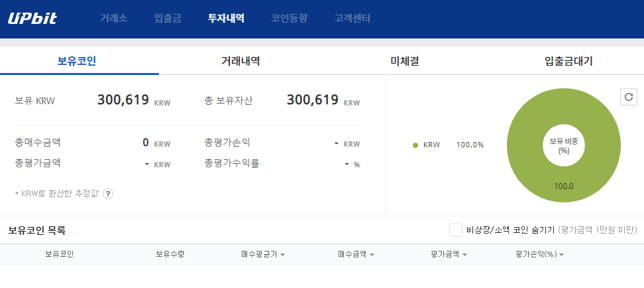Enable 비상장/소액 코인 숨기기 checkbox
This screenshot has width=644, height=288.
[456, 230]
